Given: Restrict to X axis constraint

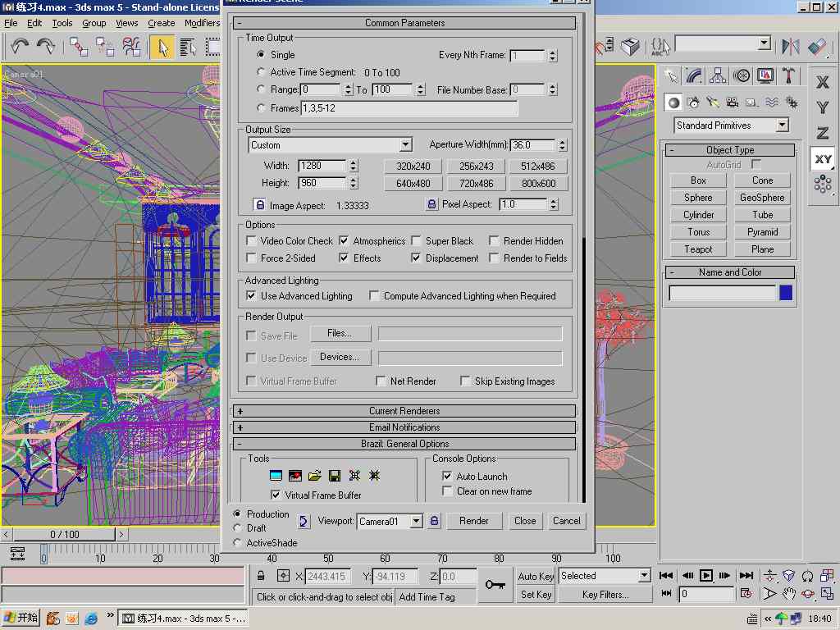Looking at the screenshot, I should 822,82.
